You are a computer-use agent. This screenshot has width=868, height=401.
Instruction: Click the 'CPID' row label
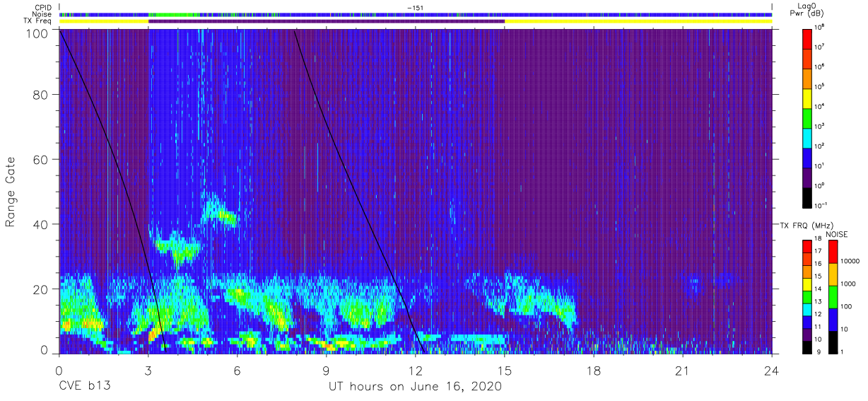tap(44, 7)
